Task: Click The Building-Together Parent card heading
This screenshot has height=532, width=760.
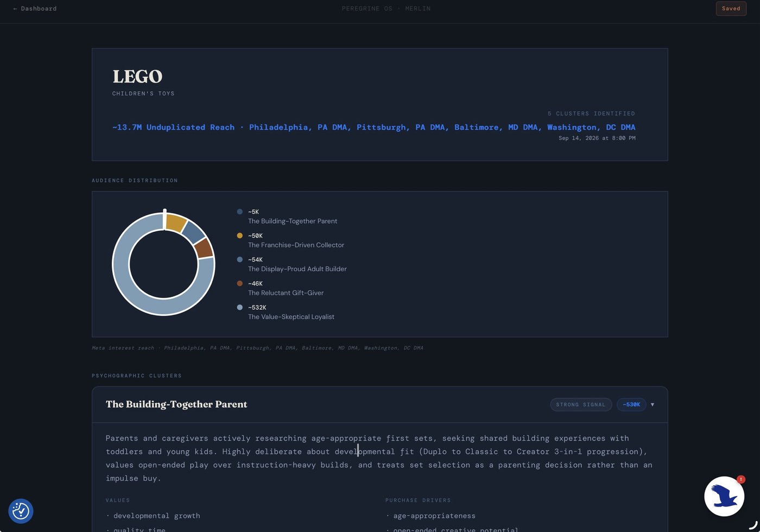Action: tap(176, 404)
